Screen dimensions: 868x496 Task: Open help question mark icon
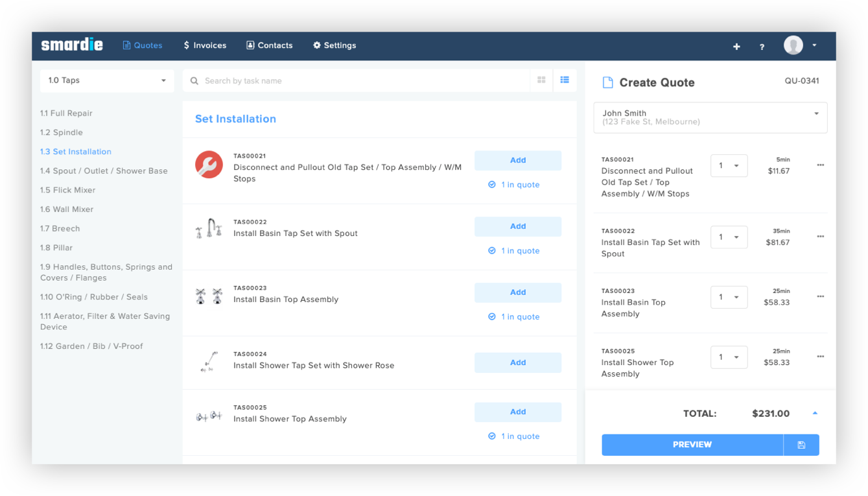[x=762, y=47]
